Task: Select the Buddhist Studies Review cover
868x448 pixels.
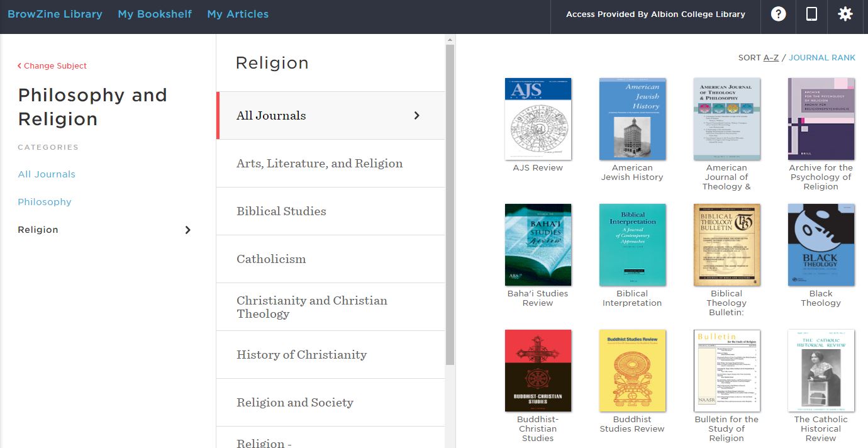Action: [x=632, y=371]
